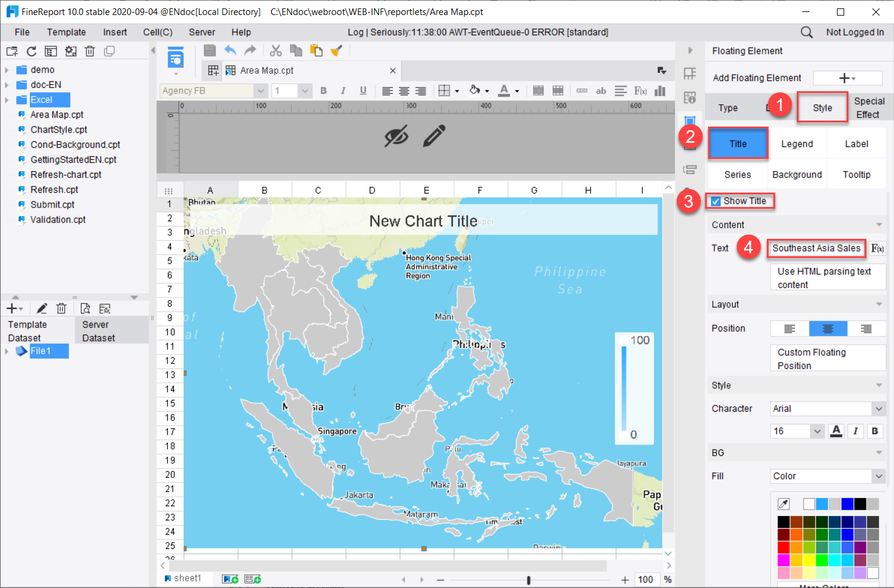Collapse the Layout section

coord(878,304)
